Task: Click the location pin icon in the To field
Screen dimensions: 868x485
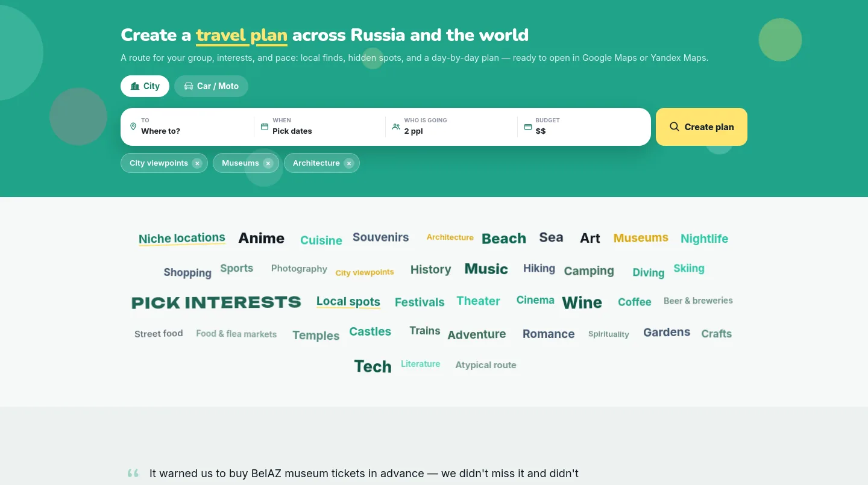Action: (133, 127)
